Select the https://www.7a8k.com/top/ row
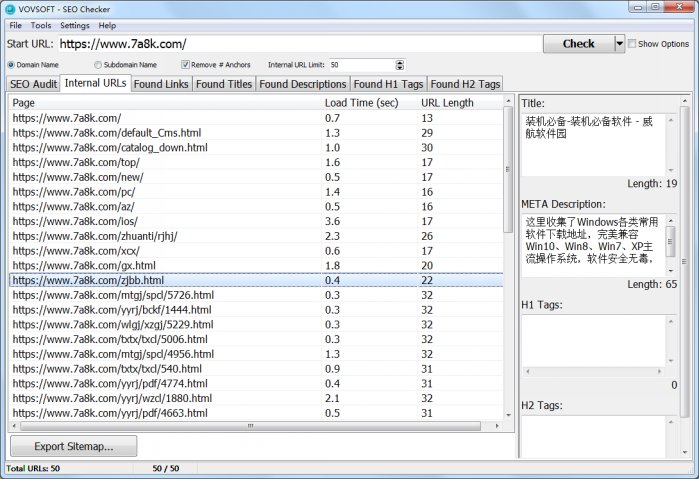699x479 pixels. [x=256, y=162]
